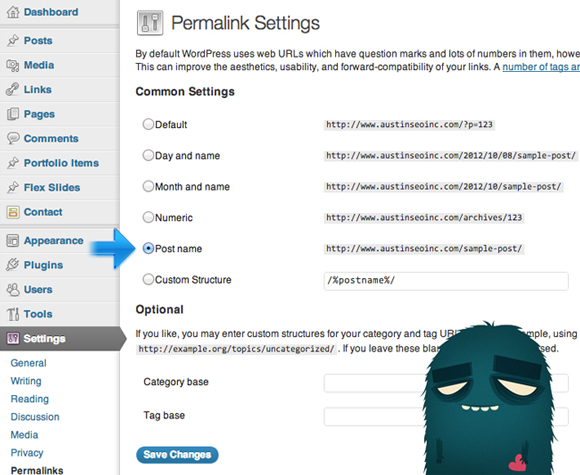This screenshot has width=580, height=475.
Task: Click the Flex Slides pin icon
Action: pyautogui.click(x=13, y=187)
